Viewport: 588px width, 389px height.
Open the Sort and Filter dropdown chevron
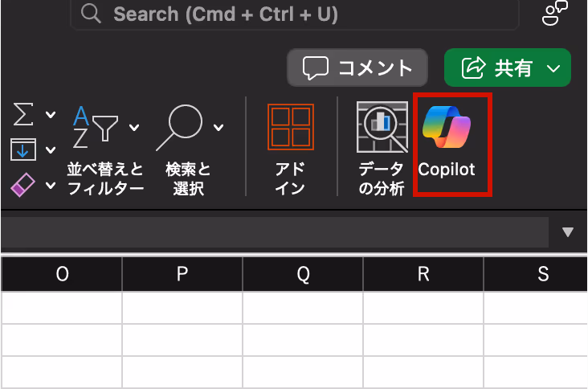(x=134, y=128)
